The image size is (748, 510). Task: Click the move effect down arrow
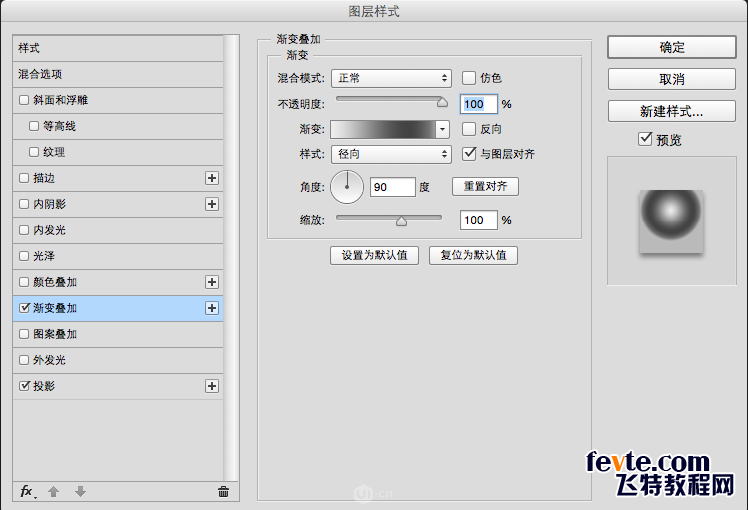pyautogui.click(x=80, y=491)
